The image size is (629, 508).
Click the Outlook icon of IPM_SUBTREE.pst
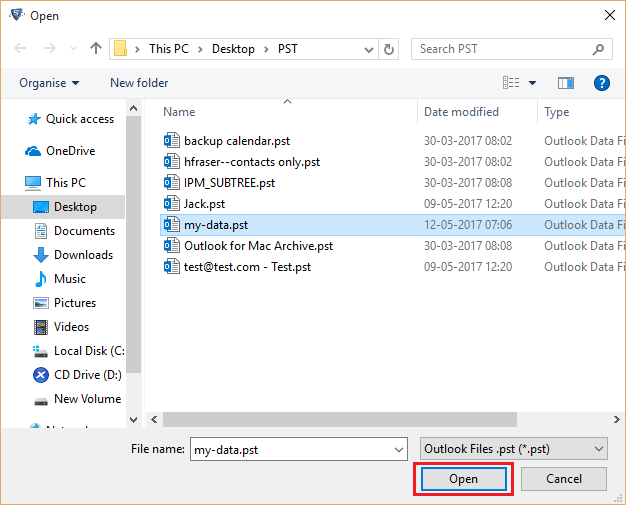point(172,183)
